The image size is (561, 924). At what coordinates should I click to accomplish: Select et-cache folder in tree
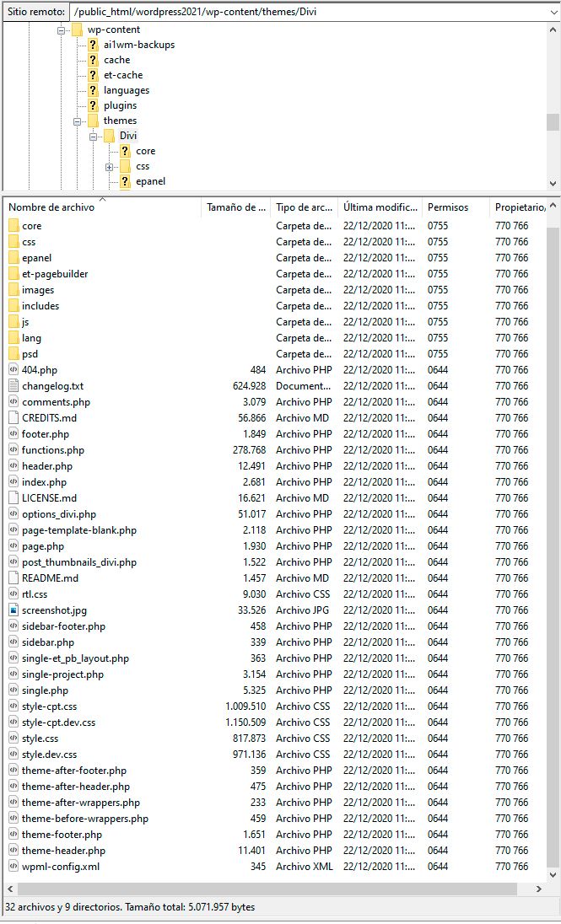pyautogui.click(x=123, y=75)
